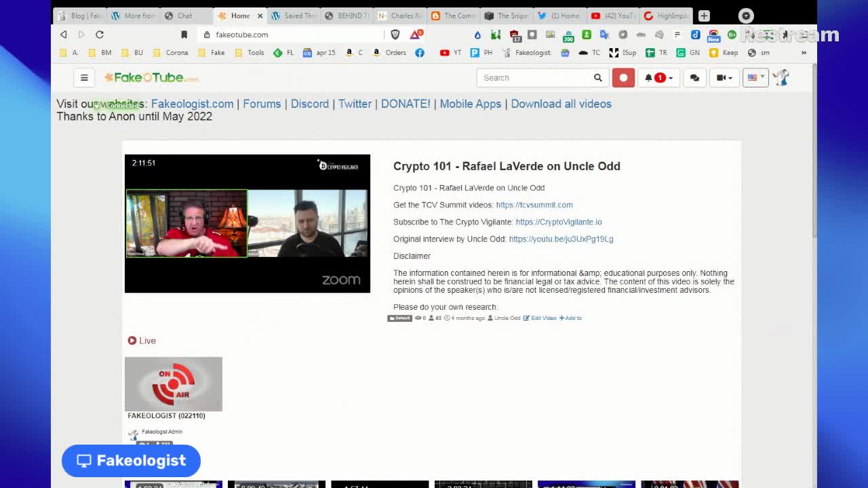The width and height of the screenshot is (868, 488).
Task: Click the blue music note extension icon
Action: pos(695,35)
